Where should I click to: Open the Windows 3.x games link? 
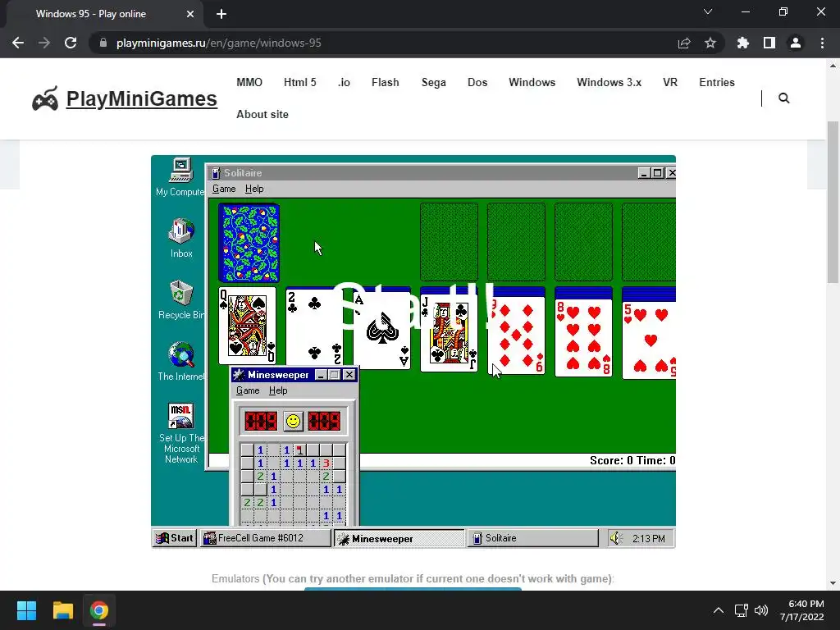pos(609,83)
